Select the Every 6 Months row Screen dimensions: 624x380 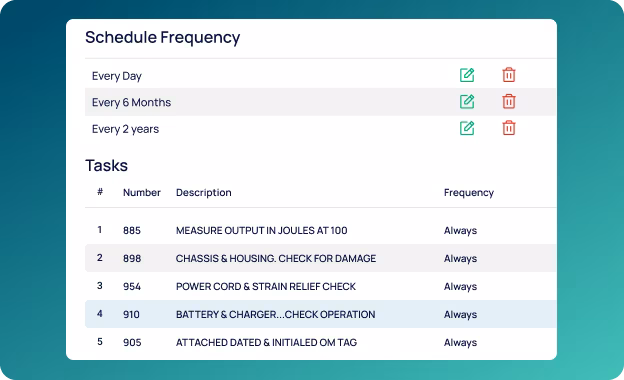[x=320, y=102]
